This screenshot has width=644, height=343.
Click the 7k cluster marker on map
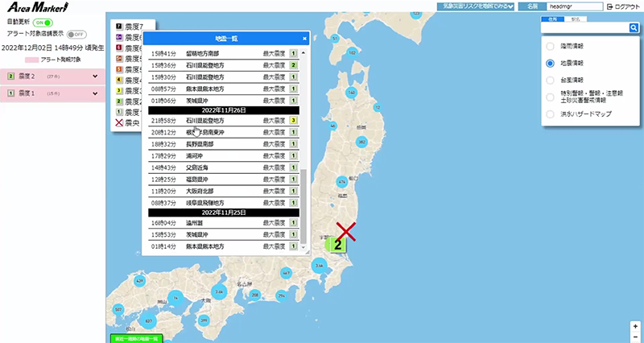[x=176, y=298]
